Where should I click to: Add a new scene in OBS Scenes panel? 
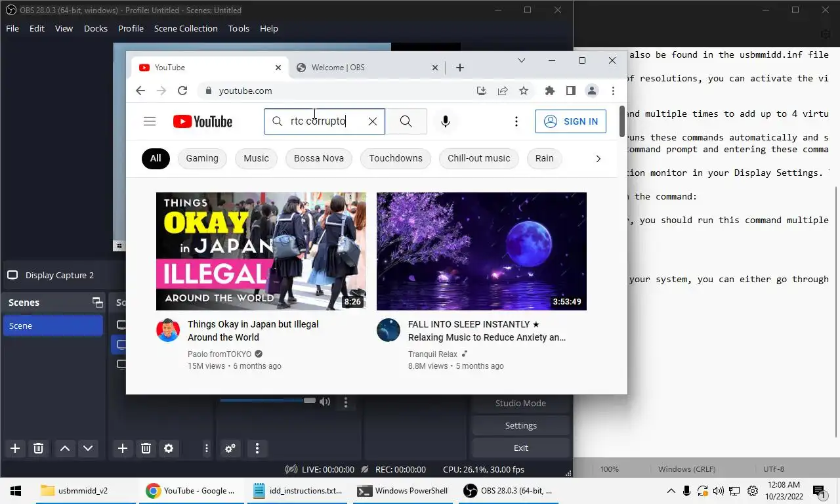point(15,448)
